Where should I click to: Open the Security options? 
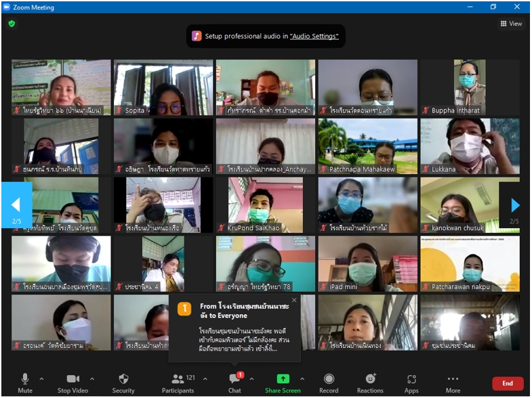coord(123,382)
